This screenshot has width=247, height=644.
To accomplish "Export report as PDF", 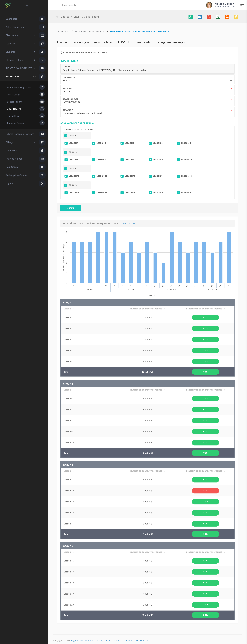I will (x=209, y=17).
